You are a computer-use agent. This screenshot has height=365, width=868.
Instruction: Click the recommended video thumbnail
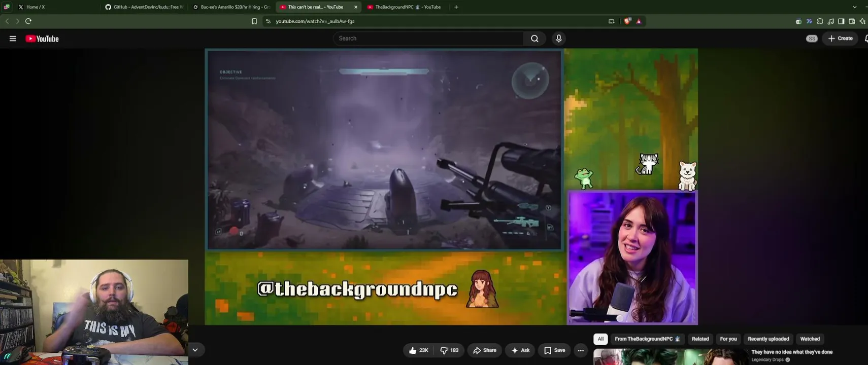pyautogui.click(x=670, y=357)
